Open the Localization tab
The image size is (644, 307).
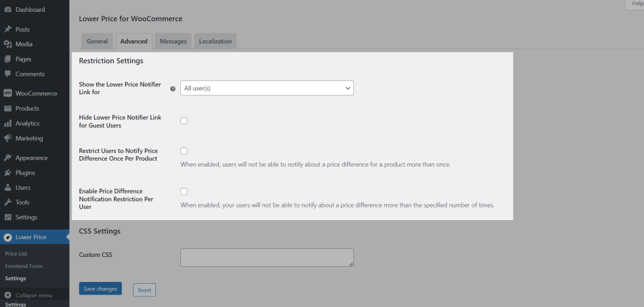click(x=215, y=42)
